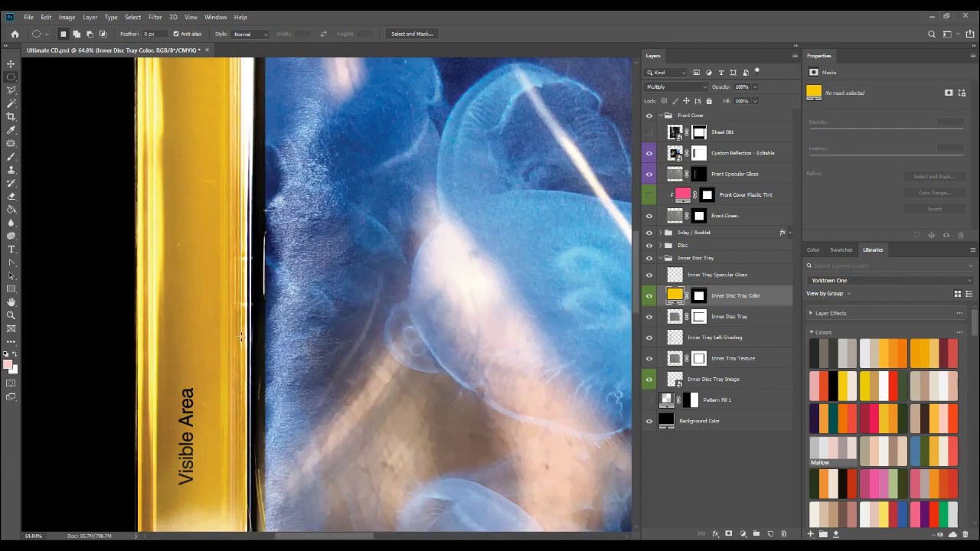Hide the Background Color layer
This screenshot has height=551, width=980.
[649, 421]
